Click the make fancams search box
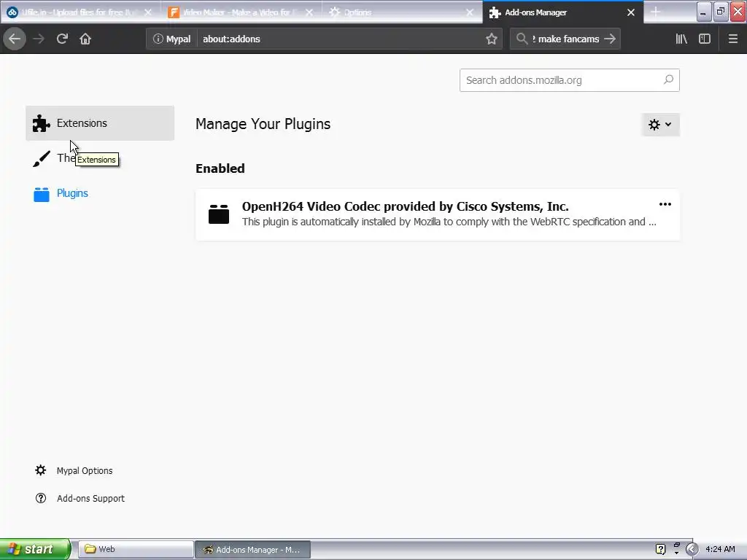Image resolution: width=747 pixels, height=560 pixels. (565, 39)
